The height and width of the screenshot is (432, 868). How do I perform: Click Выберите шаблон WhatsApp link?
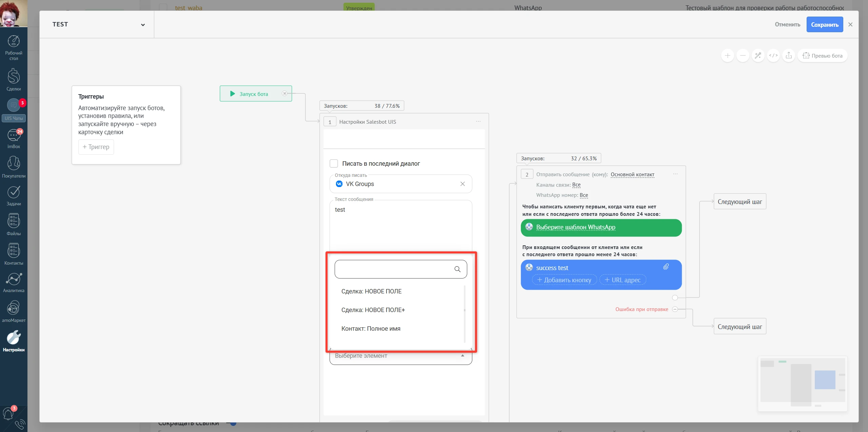pos(575,227)
